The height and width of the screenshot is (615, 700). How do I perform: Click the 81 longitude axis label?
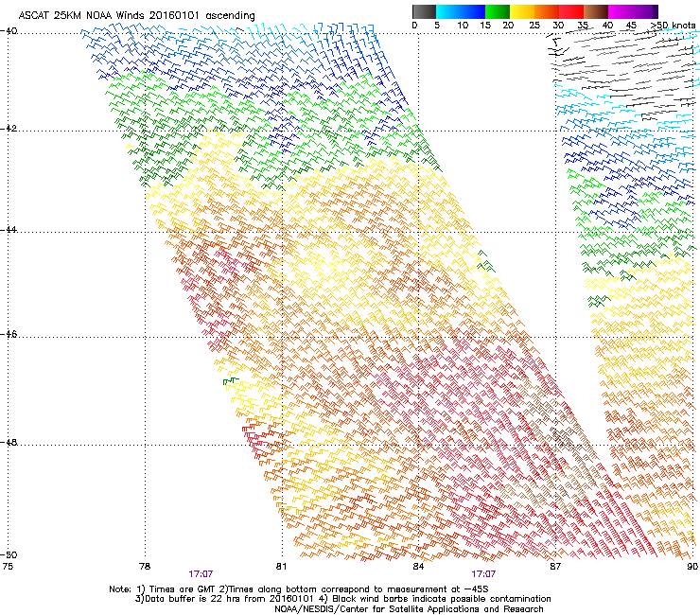click(x=281, y=567)
